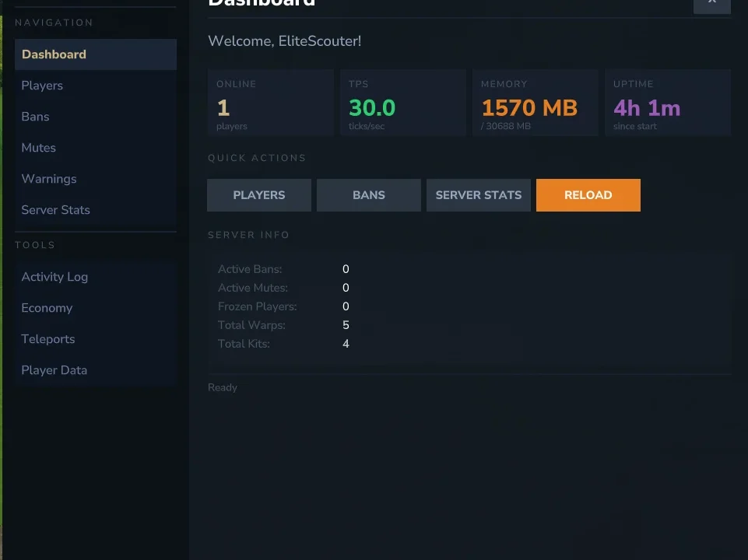This screenshot has width=748, height=560.
Task: Click the TPS 30.0 stat card
Action: [x=403, y=103]
